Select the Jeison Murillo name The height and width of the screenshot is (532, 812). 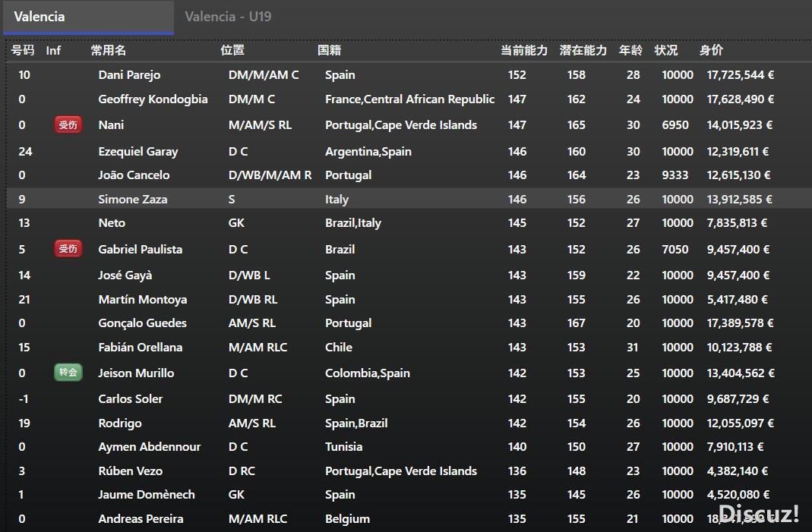pyautogui.click(x=136, y=373)
